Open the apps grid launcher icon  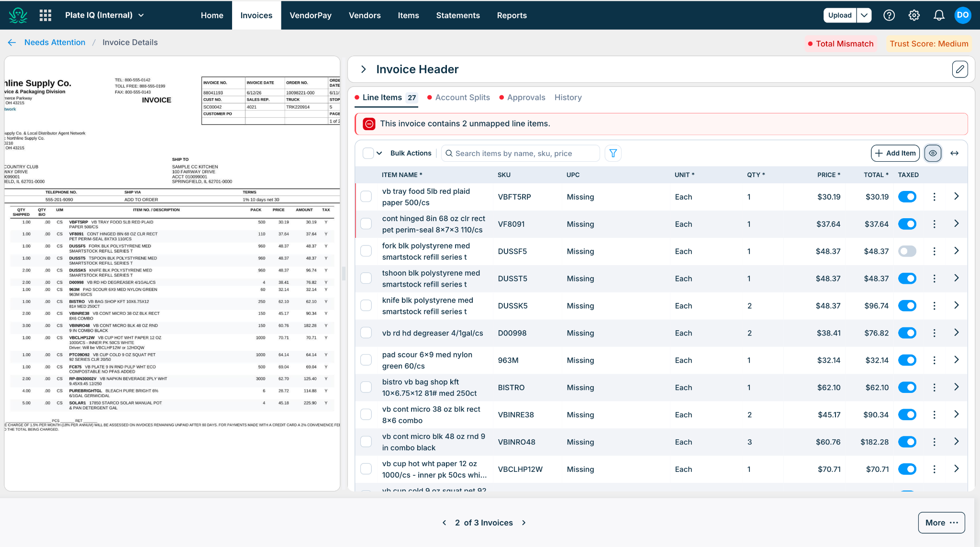(45, 15)
